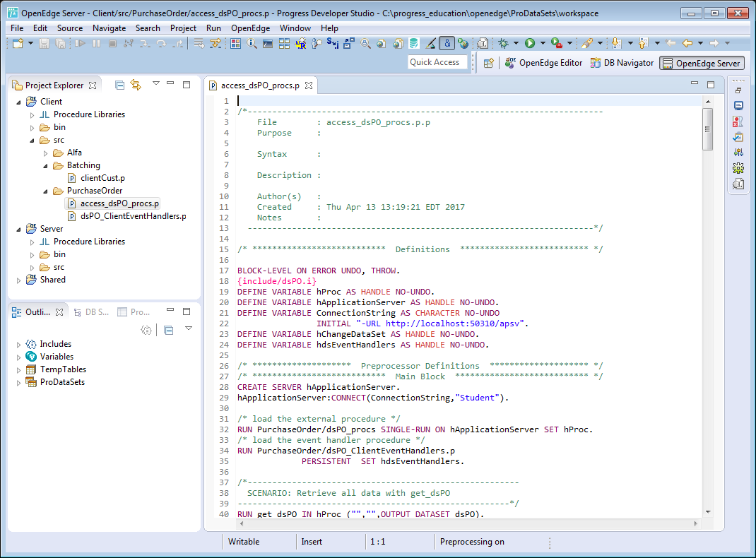Viewport: 756px width, 558px height.
Task: Close the access_dsPO_procs.p editor tab
Action: 309,85
